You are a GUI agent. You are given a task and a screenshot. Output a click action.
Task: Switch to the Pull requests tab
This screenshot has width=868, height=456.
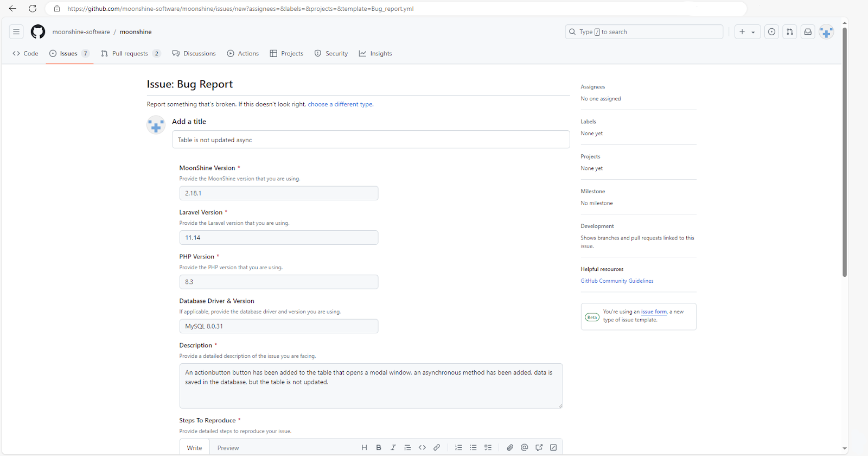[131, 53]
